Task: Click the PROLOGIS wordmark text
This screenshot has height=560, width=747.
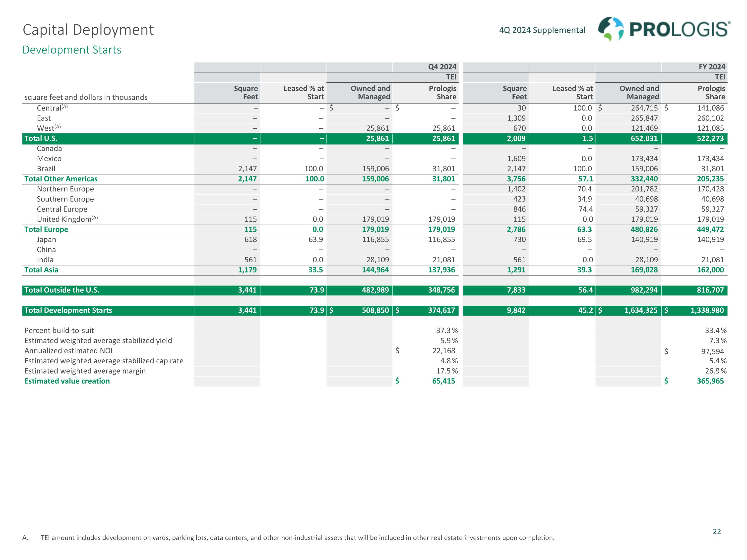Action: 680,30
